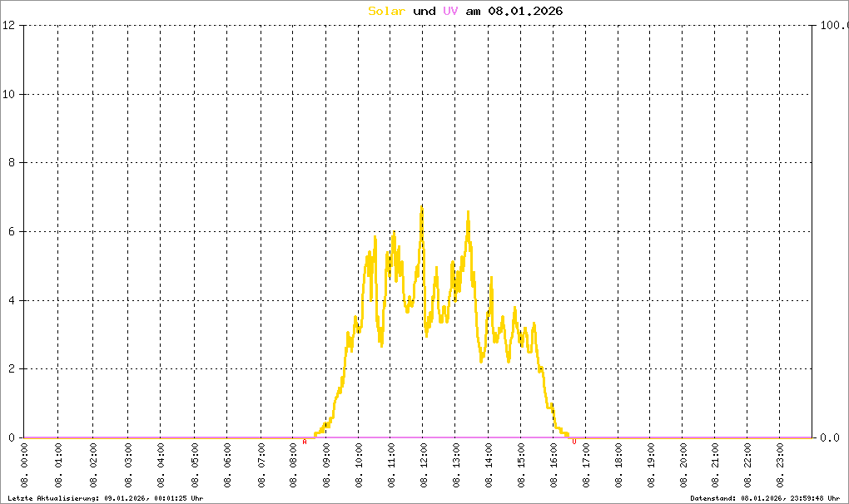Click left axis label '10'
The image size is (849, 504).
pos(8,94)
